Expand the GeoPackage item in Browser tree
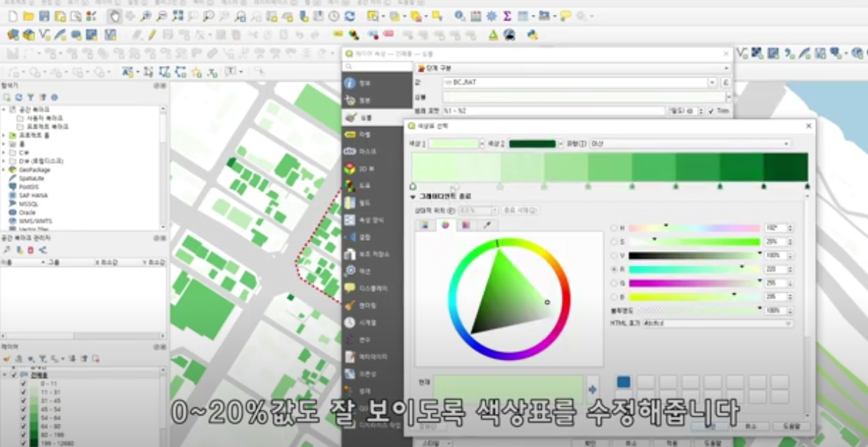Screen dimensions: 868x447 (4, 170)
